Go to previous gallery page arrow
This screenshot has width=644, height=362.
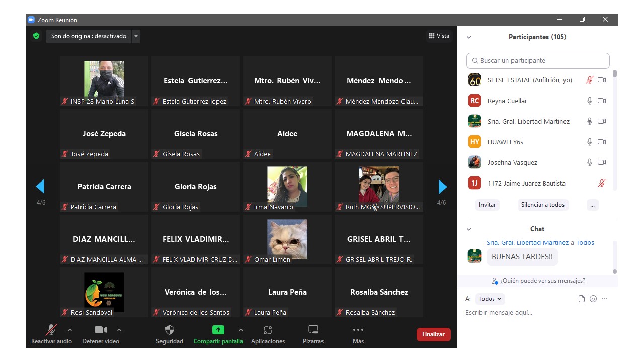pyautogui.click(x=40, y=187)
